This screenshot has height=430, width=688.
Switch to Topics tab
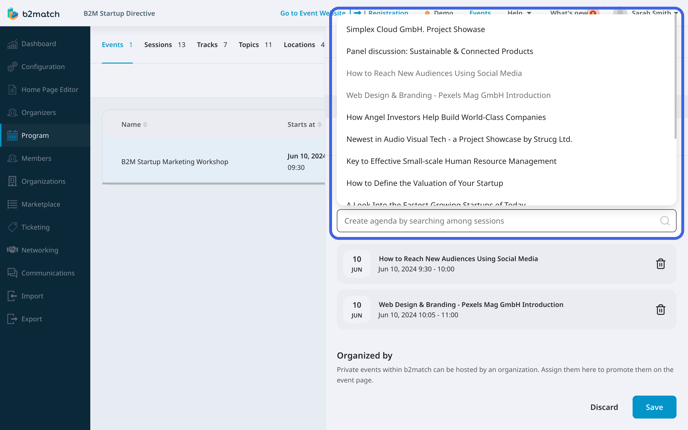[255, 45]
